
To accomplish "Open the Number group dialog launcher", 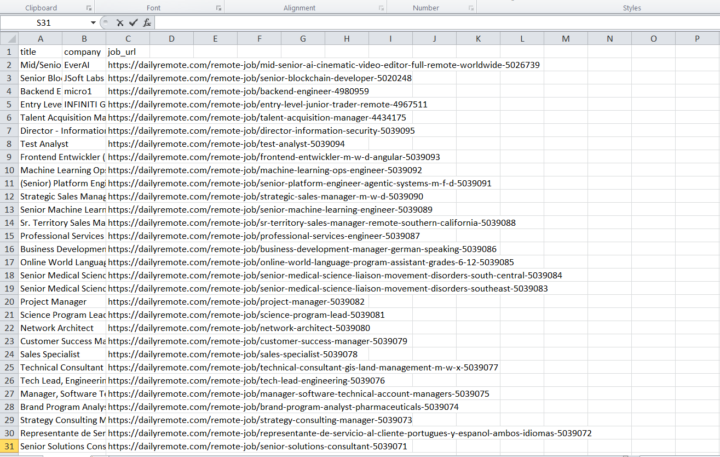I will coord(471,8).
